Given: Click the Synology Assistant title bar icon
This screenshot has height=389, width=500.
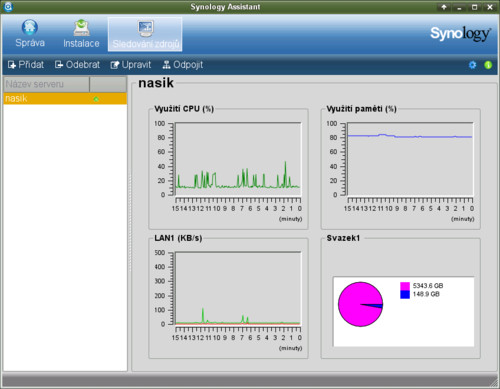Looking at the screenshot, I should point(7,7).
